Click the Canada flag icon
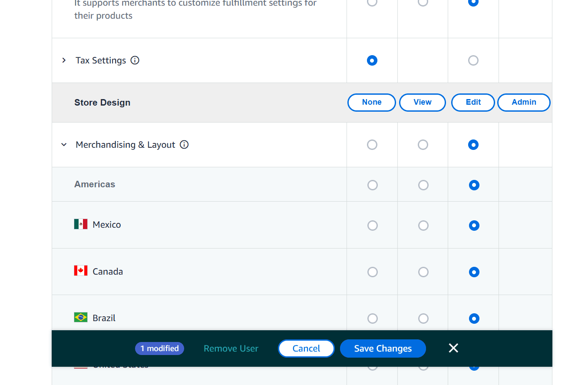Viewport: 588px width, 385px height. 81,271
